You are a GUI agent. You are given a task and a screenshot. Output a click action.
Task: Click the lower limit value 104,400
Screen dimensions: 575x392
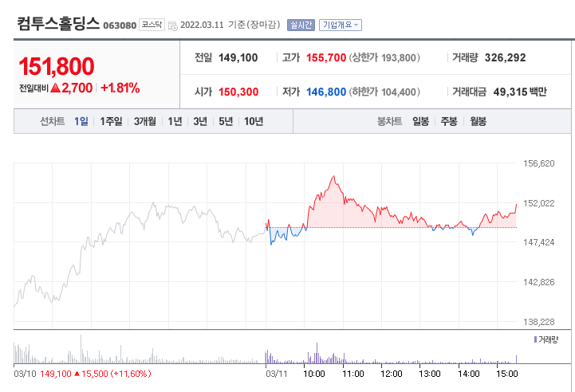[399, 92]
